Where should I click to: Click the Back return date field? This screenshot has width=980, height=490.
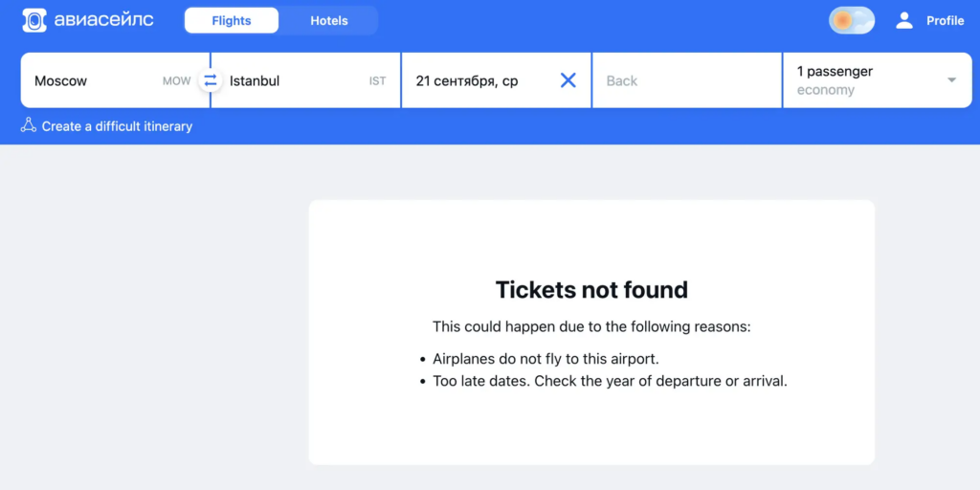point(686,80)
